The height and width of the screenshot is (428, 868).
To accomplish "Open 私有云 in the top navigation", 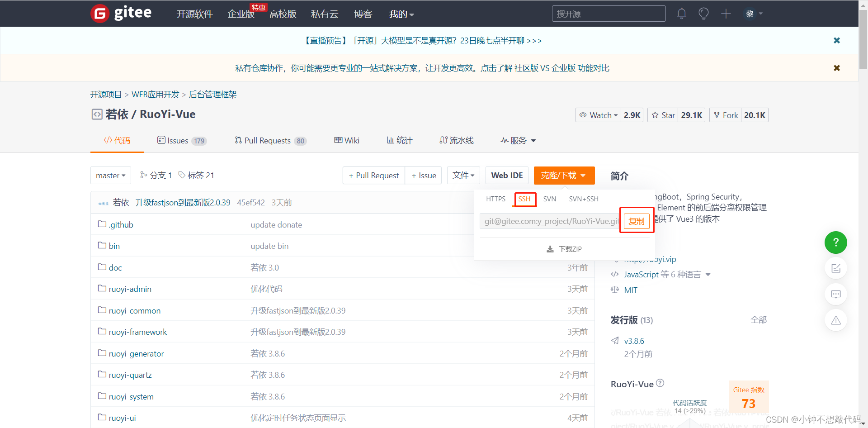I will coord(325,14).
